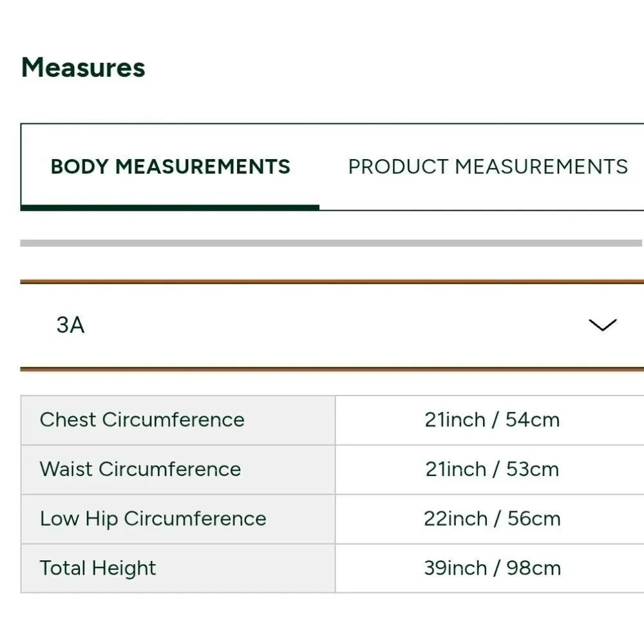
Task: Click the word MEASUREMENTS in the Product tab
Action: coord(542,167)
